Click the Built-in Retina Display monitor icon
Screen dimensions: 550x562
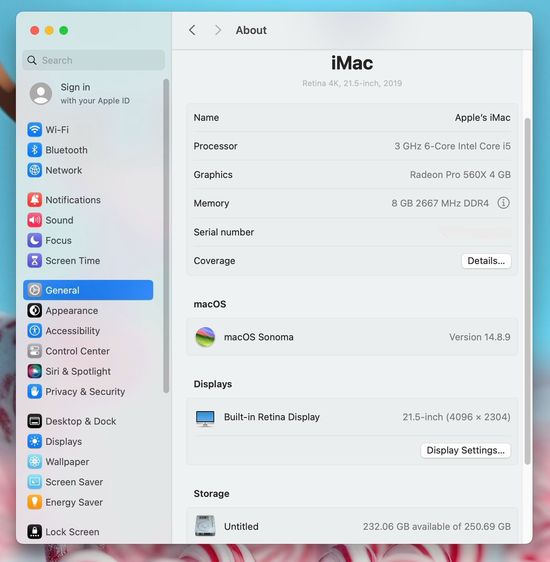coord(205,418)
